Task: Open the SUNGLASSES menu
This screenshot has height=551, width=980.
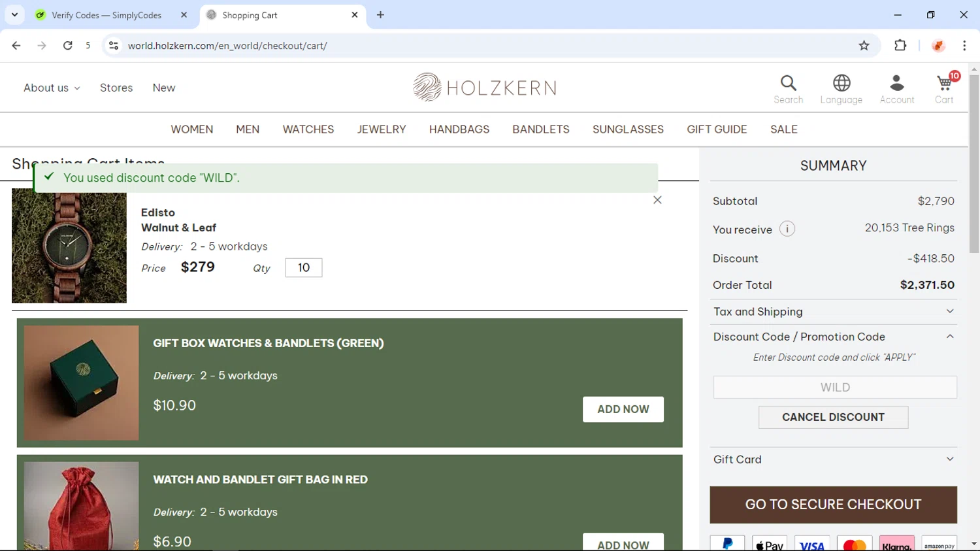Action: tap(628, 129)
